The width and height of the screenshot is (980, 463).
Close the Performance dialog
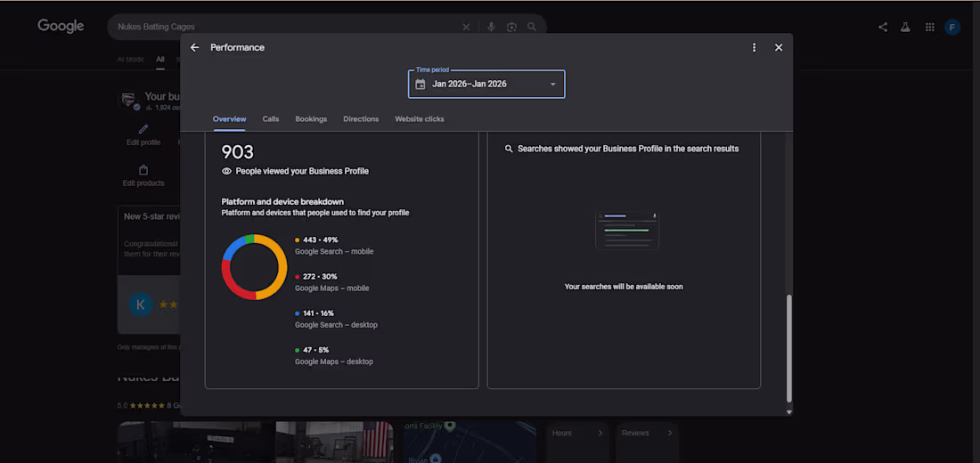click(x=778, y=47)
